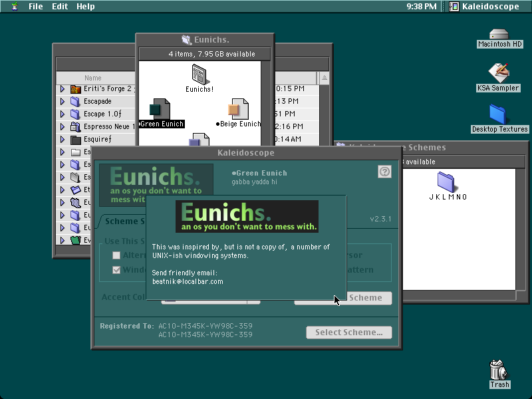Viewport: 532px width, 399px height.
Task: Select the Eunichs! document icon
Action: point(199,74)
